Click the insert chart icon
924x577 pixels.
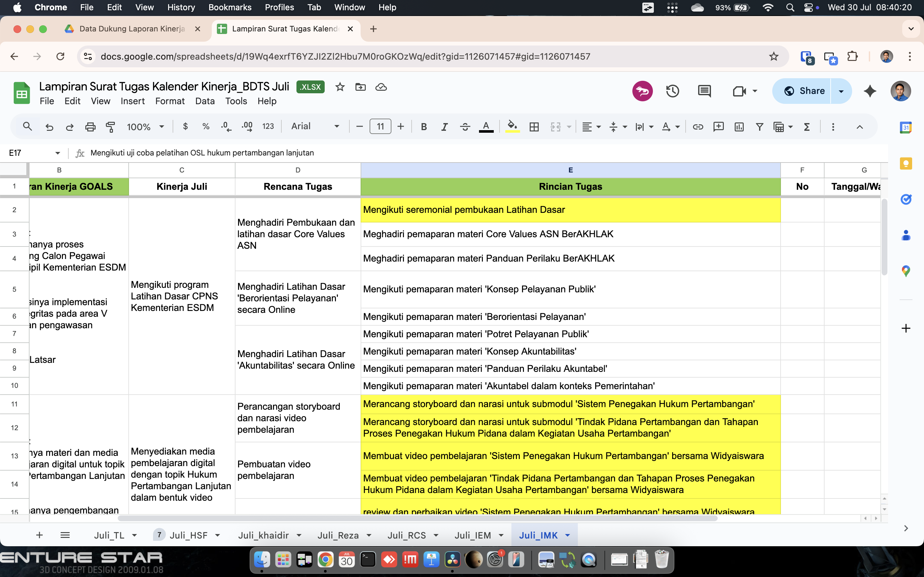coord(739,127)
